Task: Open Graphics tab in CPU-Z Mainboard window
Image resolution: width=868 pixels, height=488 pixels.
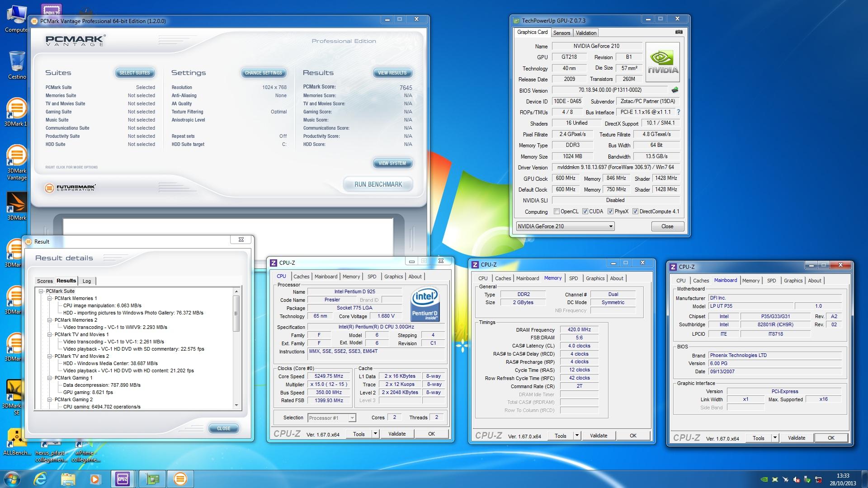Action: 793,281
